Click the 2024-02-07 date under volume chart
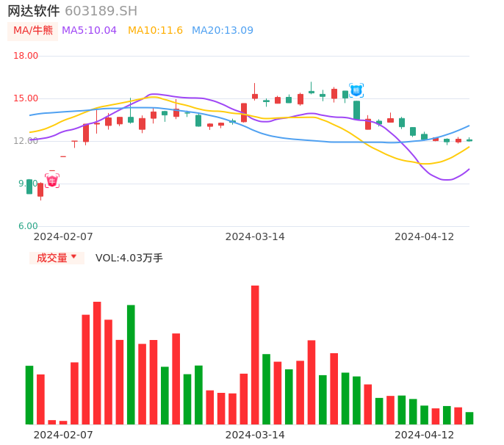 coord(63,435)
